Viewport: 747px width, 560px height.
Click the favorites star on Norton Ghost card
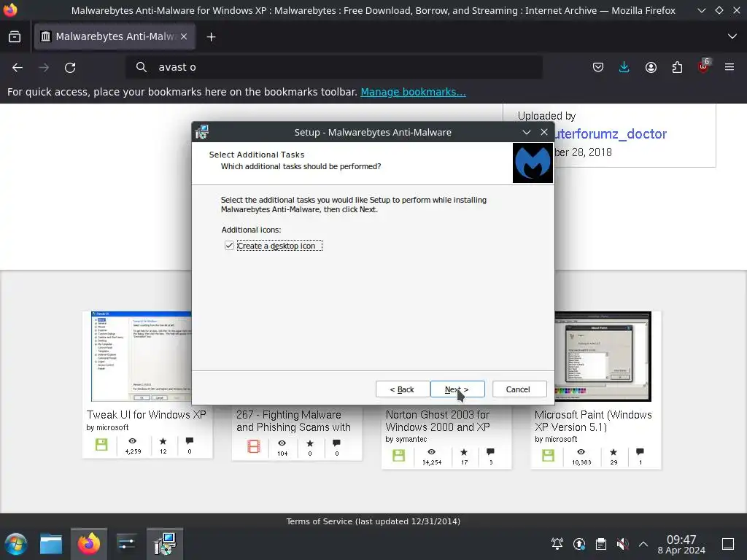pos(464,452)
